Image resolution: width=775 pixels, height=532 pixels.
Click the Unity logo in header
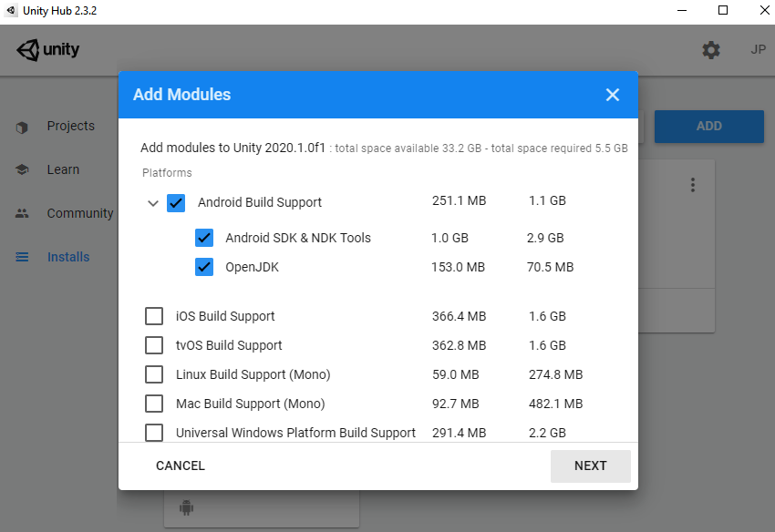(48, 50)
